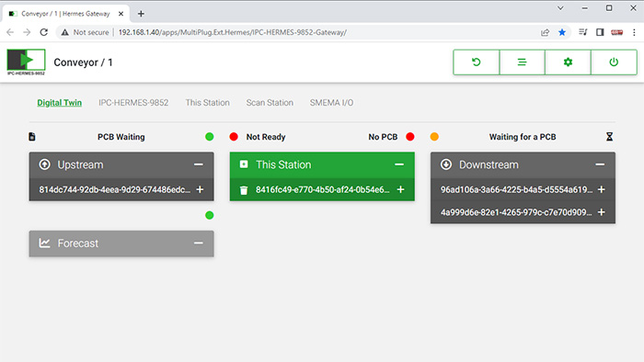Screen dimensions: 644x362
Task: Expand board 96ad106a details with plus
Action: pyautogui.click(x=602, y=189)
